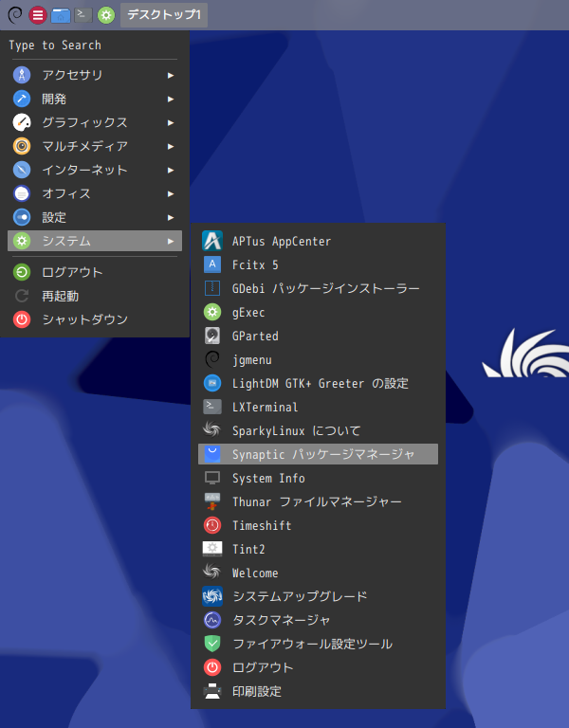This screenshot has height=728, width=569.
Task: Open the red menu launcher icon
Action: [x=38, y=15]
